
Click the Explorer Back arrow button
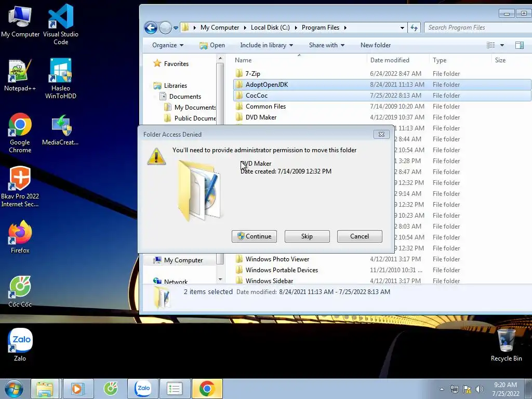click(x=151, y=28)
